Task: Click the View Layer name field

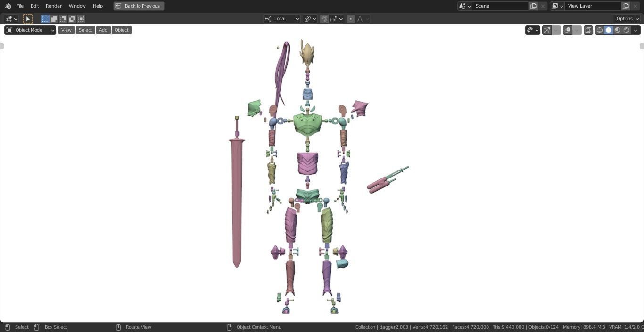Action: click(x=593, y=6)
